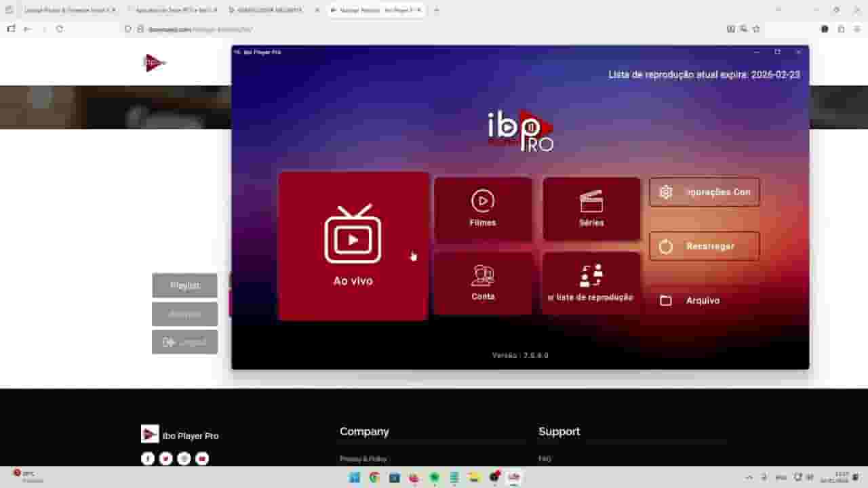
Task: Open Arquivo with the folder icon
Action: point(705,300)
